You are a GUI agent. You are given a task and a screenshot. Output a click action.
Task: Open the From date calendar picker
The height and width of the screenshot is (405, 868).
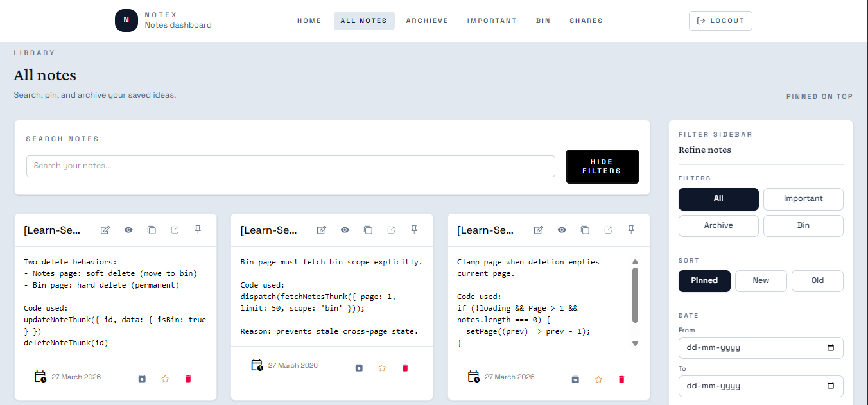point(831,348)
